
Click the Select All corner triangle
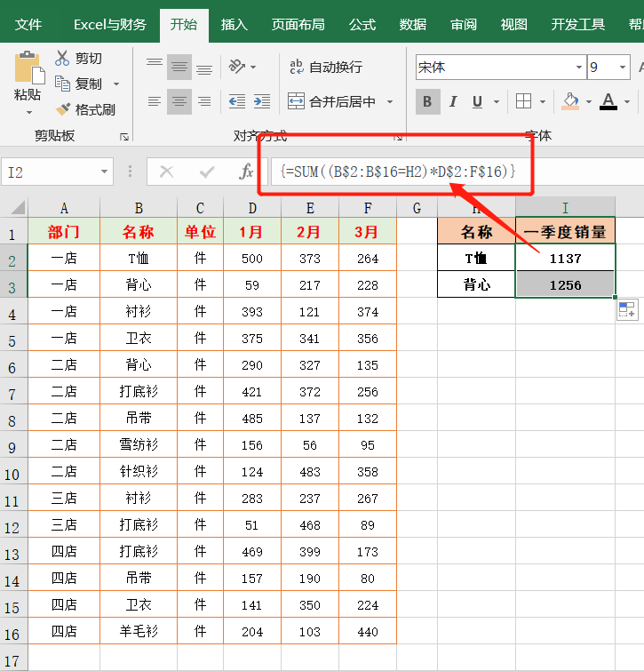[18, 208]
